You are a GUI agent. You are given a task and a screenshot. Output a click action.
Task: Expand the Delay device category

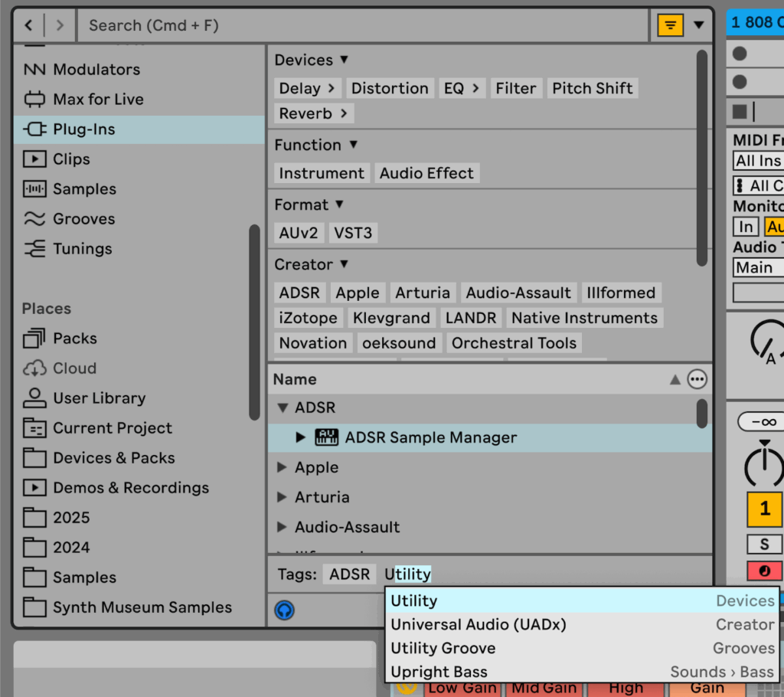307,88
